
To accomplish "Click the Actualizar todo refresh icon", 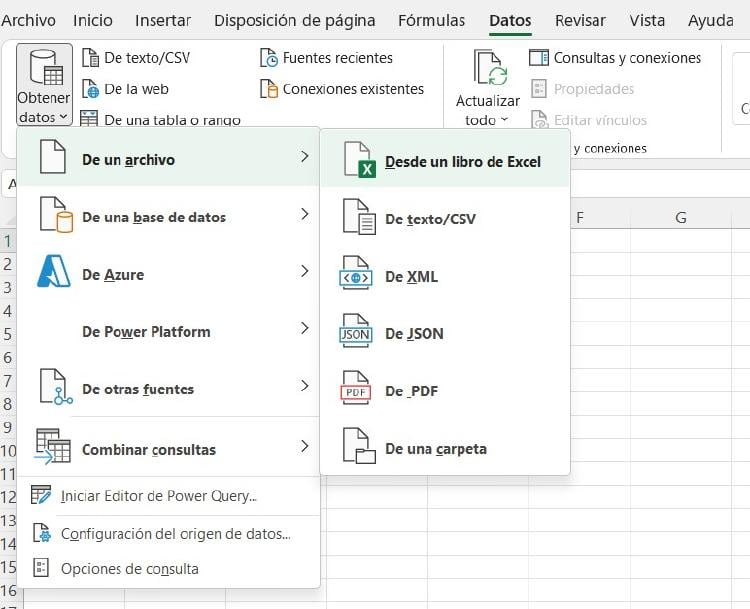I will 490,67.
